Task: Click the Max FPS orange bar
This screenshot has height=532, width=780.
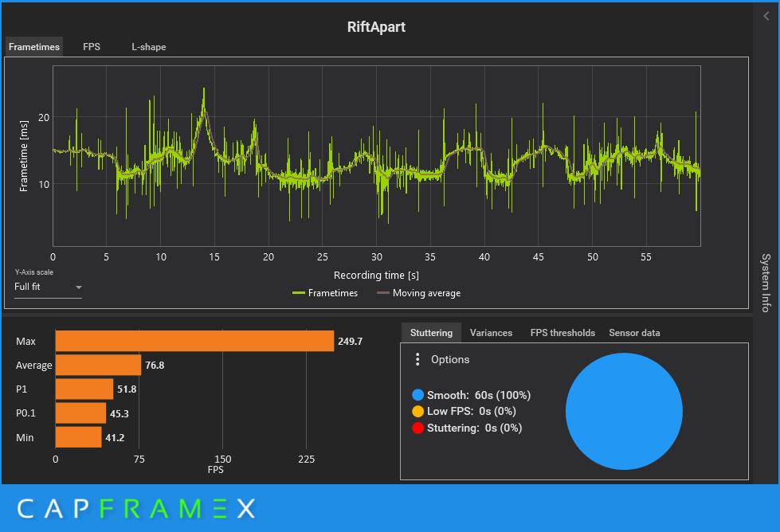Action: coord(194,341)
